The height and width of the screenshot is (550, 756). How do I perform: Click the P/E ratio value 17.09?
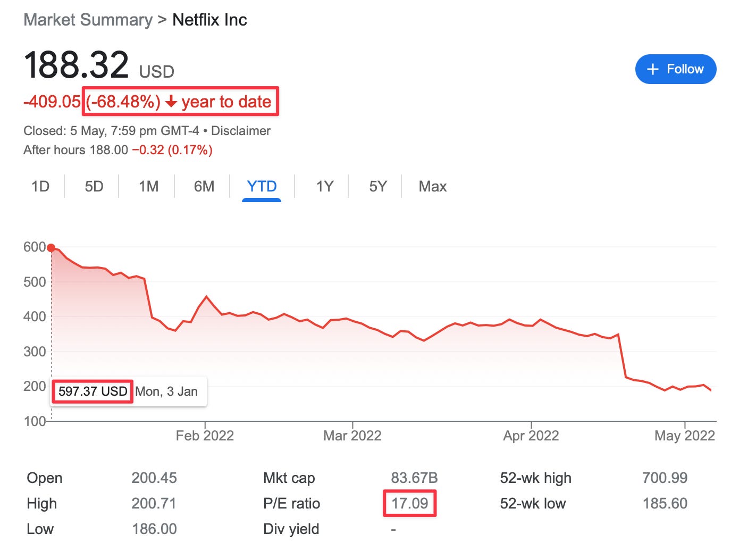[410, 503]
